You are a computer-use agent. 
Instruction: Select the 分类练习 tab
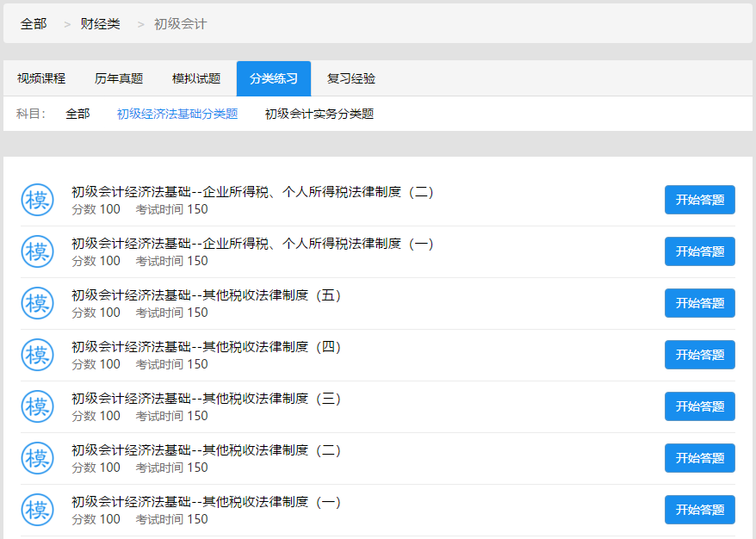point(274,78)
